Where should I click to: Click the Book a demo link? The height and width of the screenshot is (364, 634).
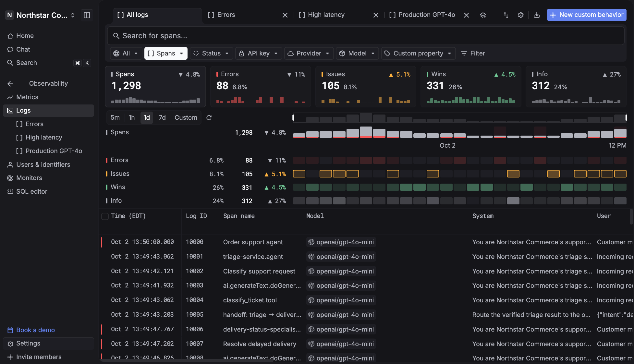[x=31, y=330]
